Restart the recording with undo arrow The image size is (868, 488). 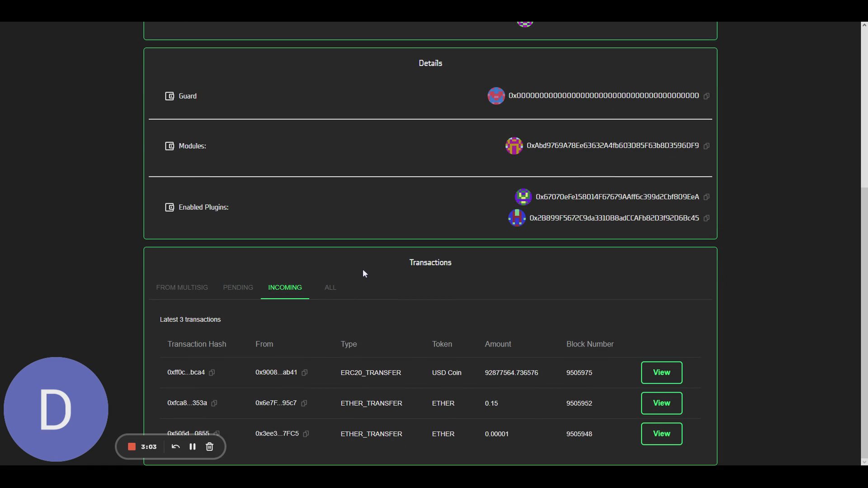(176, 446)
